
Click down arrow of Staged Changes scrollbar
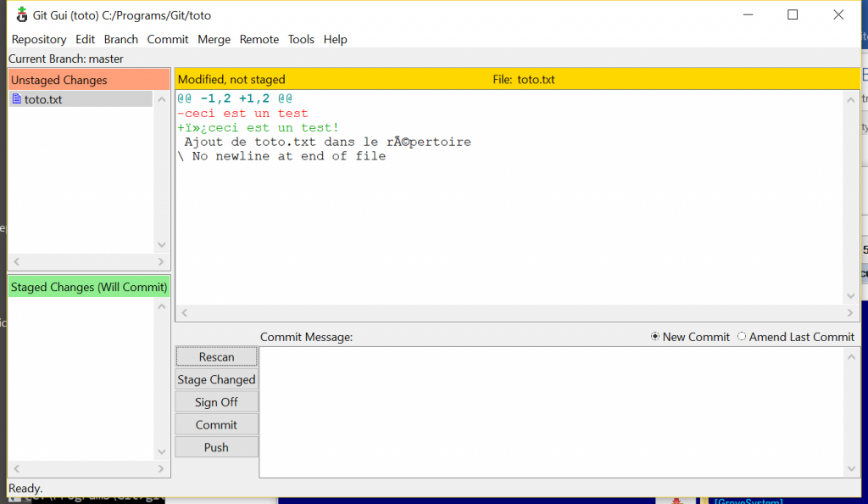pyautogui.click(x=162, y=452)
